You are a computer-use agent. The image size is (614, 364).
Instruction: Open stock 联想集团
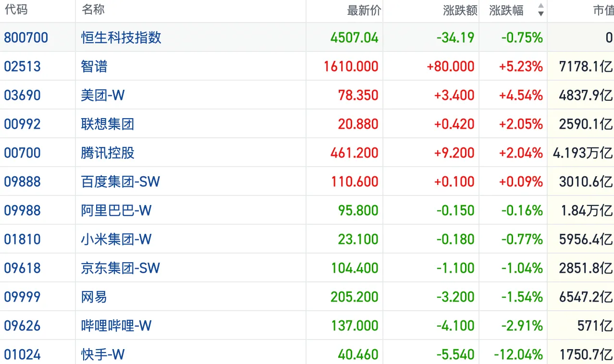click(108, 124)
